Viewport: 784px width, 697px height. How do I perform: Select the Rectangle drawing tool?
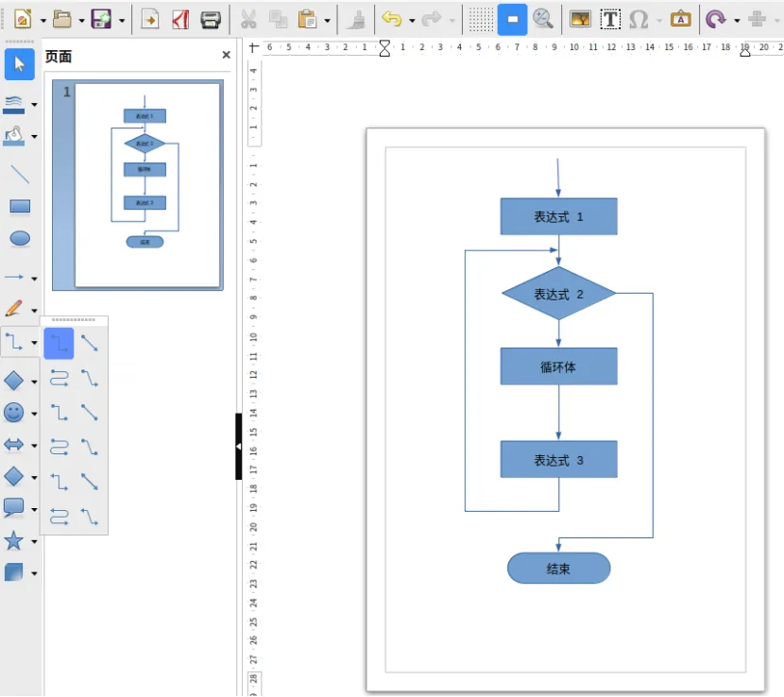click(x=20, y=206)
